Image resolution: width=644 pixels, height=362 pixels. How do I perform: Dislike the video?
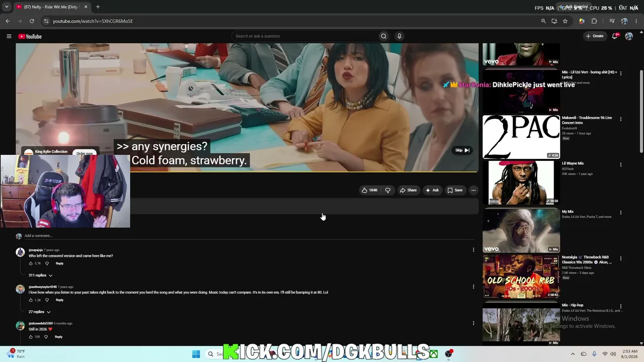pos(388,190)
